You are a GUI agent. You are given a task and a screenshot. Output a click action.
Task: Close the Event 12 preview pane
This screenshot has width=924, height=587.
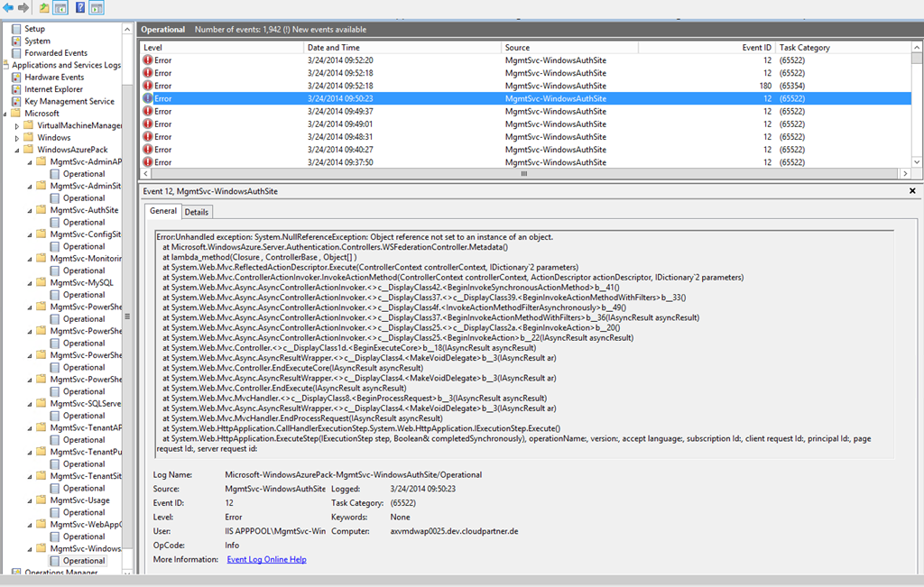(915, 191)
